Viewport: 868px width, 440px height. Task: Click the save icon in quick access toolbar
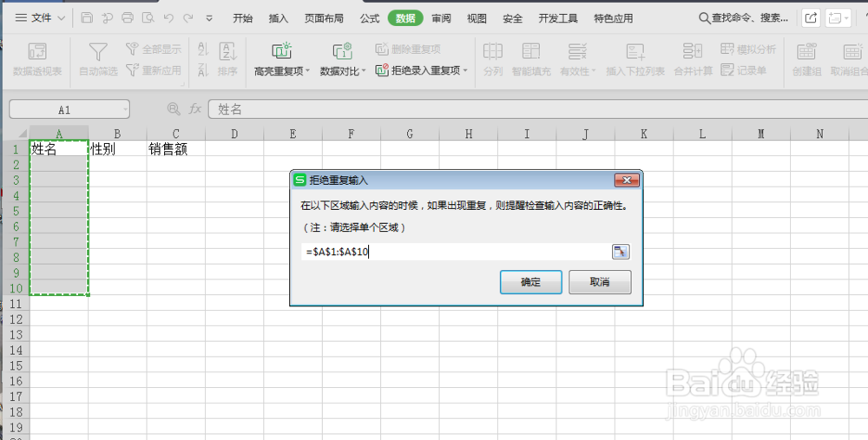(x=87, y=17)
